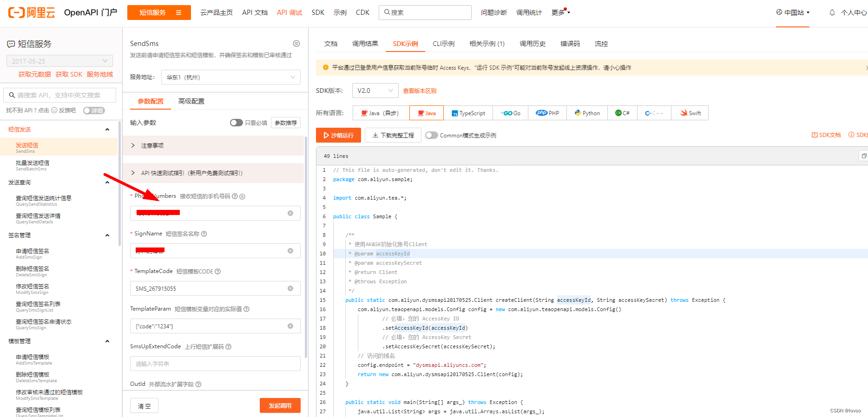
Task: Toggle the 详细 switch in sidebar
Action: pyautogui.click(x=94, y=111)
